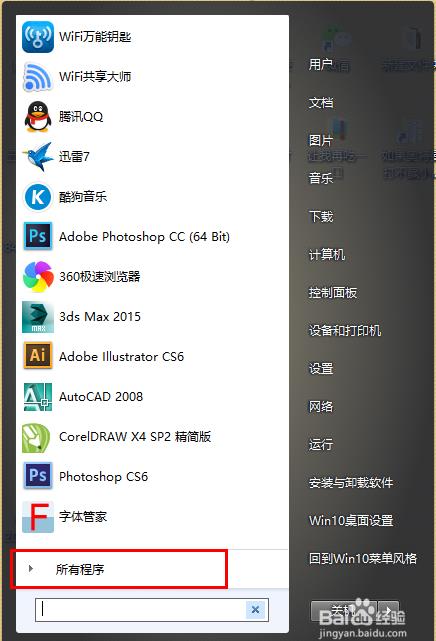436x641 pixels.
Task: Click the 酷狗音乐 K icon
Action: pyautogui.click(x=38, y=197)
